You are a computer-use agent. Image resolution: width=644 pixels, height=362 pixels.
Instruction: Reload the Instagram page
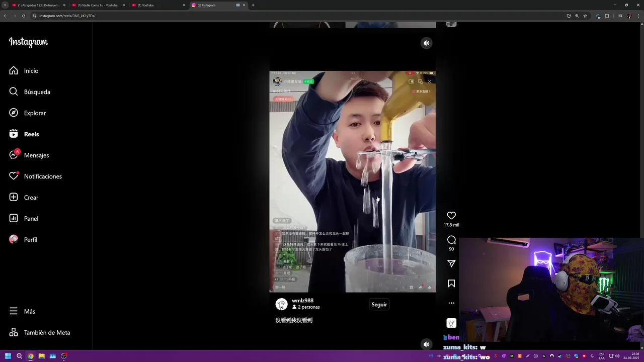[23, 16]
